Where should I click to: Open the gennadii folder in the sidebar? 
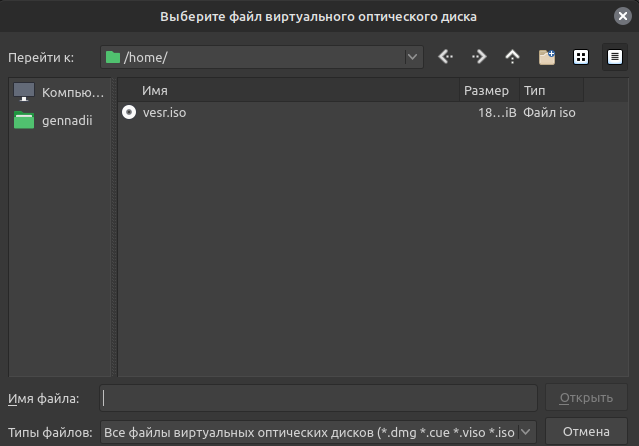(x=58, y=121)
